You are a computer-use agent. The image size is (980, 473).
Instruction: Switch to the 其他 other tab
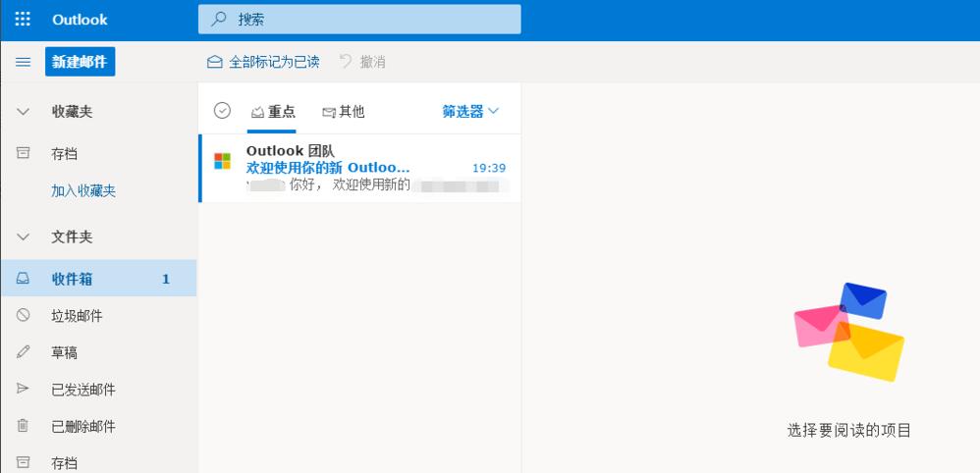[x=343, y=112]
